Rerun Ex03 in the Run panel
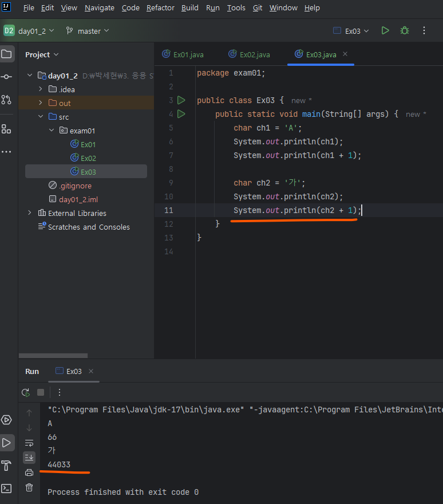 click(x=25, y=392)
